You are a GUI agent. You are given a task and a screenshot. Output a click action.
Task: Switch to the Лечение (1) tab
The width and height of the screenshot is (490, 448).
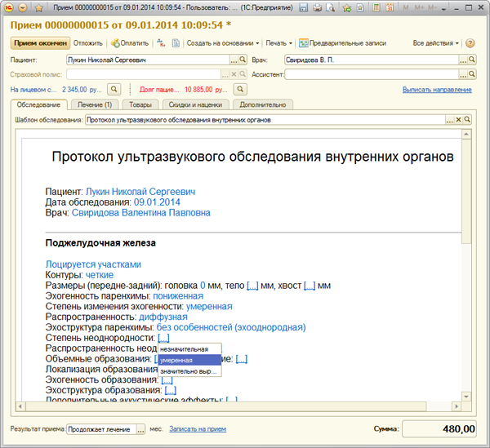[x=95, y=104]
